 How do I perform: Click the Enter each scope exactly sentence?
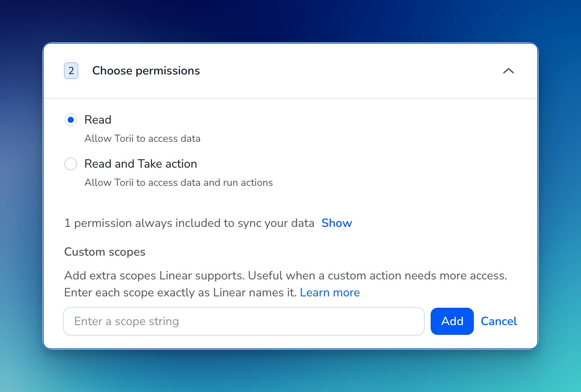[x=180, y=293]
